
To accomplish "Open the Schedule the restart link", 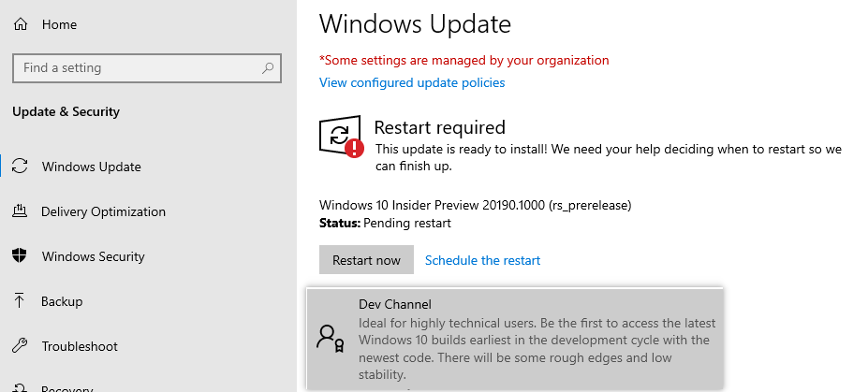I will point(483,260).
